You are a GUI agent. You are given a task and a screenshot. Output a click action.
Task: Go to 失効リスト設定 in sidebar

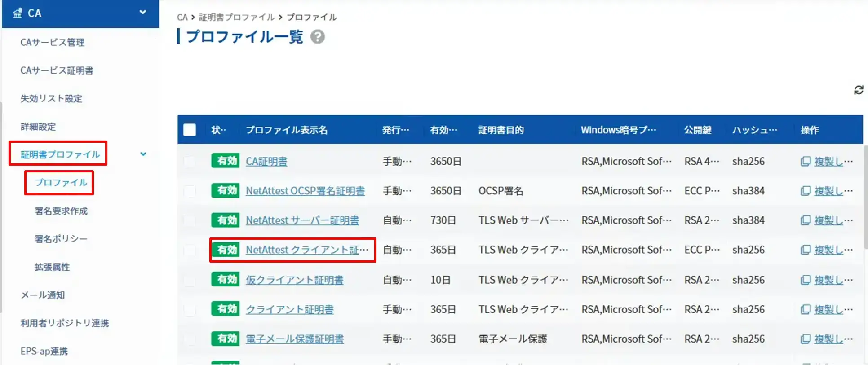coord(51,99)
